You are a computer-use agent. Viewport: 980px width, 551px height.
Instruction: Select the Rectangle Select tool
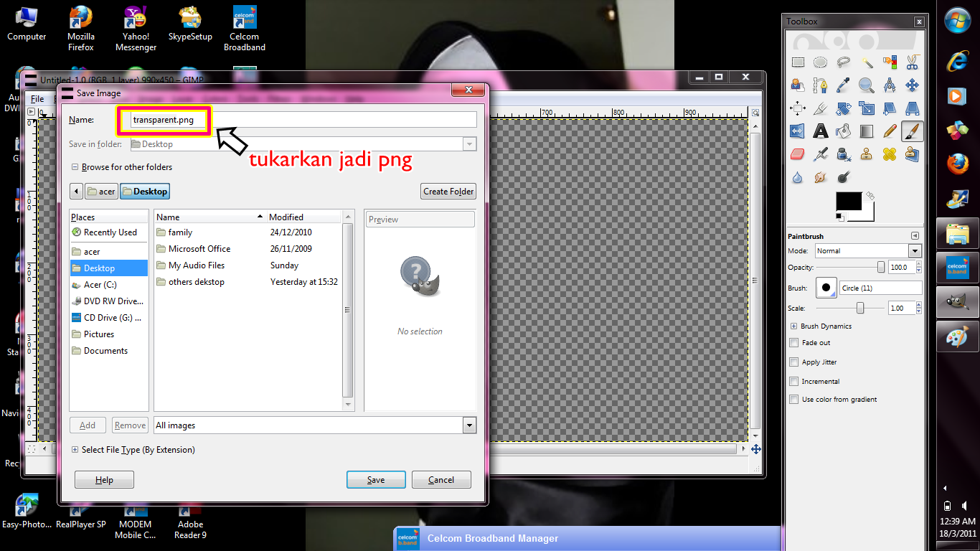pyautogui.click(x=798, y=62)
